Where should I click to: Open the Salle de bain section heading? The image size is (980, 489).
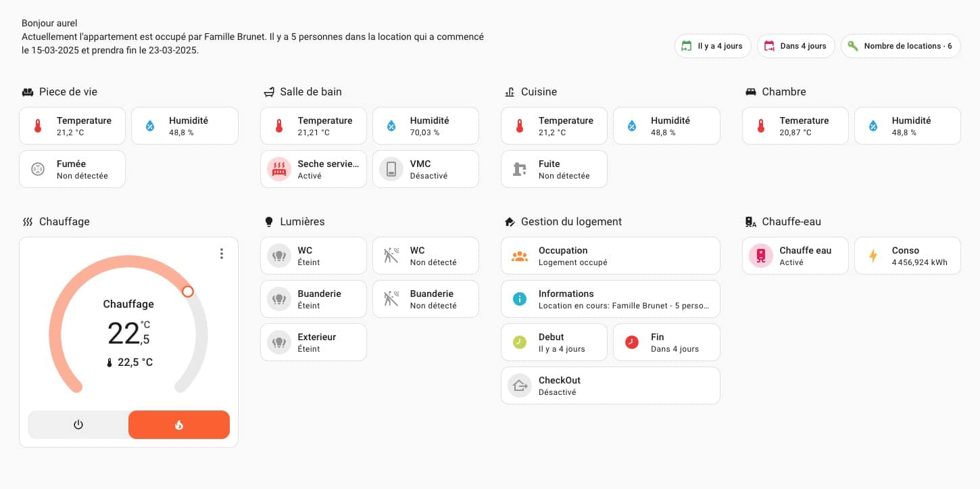click(x=311, y=92)
